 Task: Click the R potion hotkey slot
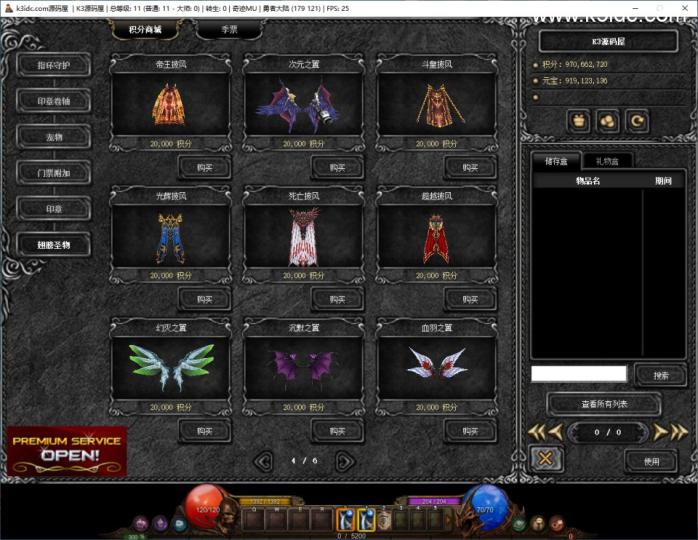click(322, 520)
